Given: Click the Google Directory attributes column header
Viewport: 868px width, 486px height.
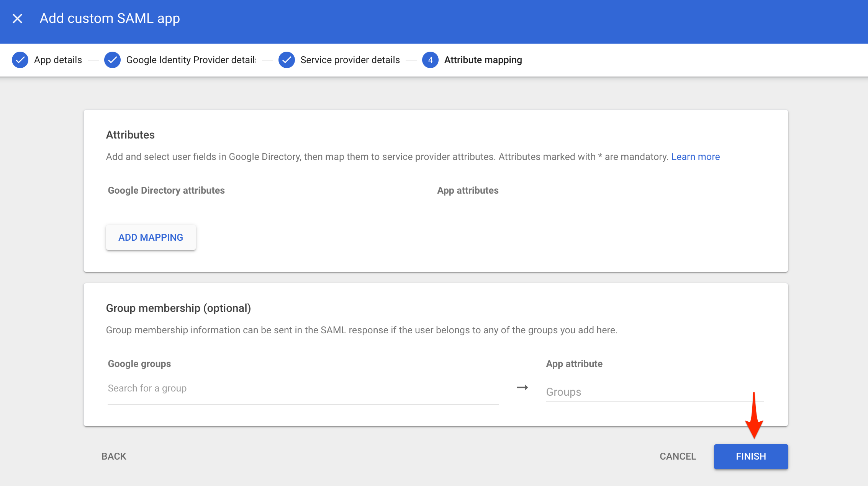Looking at the screenshot, I should point(166,191).
